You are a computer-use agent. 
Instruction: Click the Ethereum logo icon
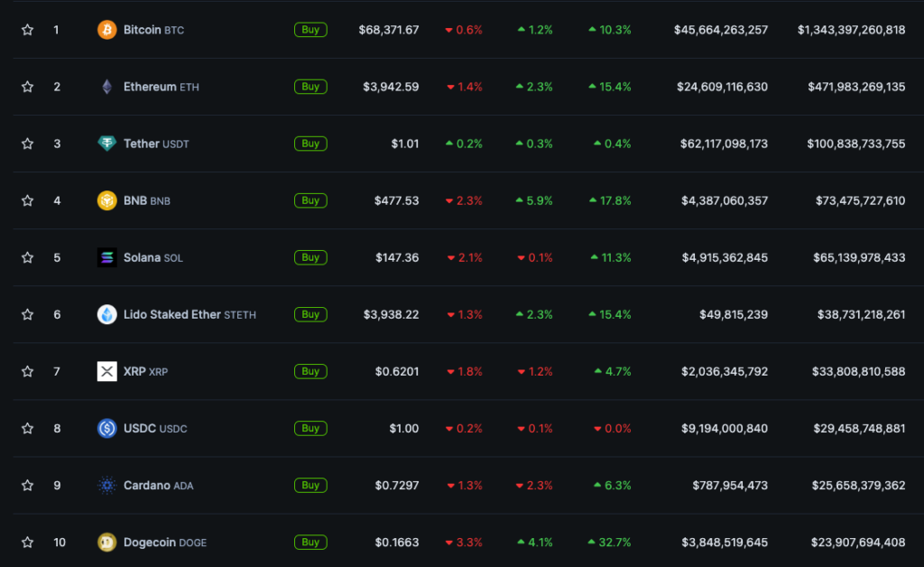click(106, 87)
